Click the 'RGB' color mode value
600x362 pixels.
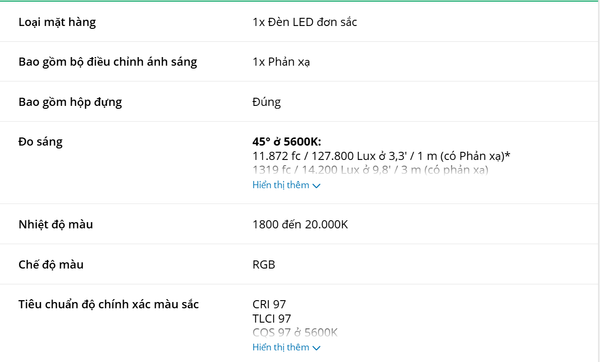coord(264,264)
